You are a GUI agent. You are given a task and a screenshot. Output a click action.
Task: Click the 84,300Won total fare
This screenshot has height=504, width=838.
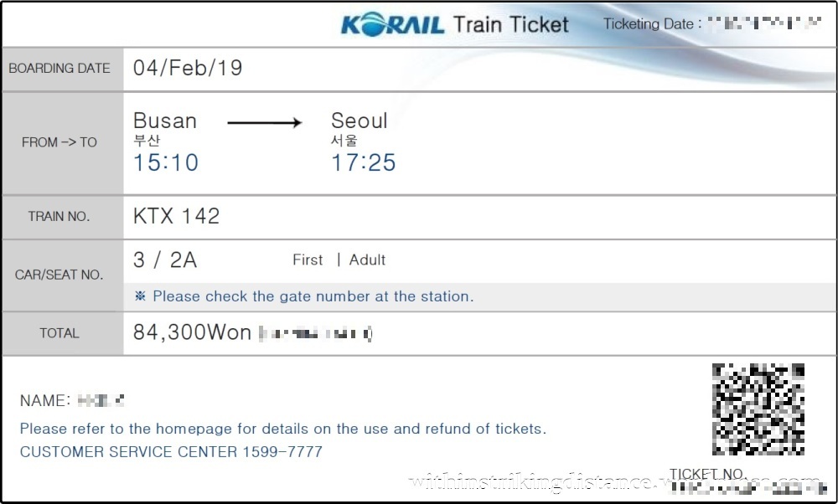(x=192, y=332)
